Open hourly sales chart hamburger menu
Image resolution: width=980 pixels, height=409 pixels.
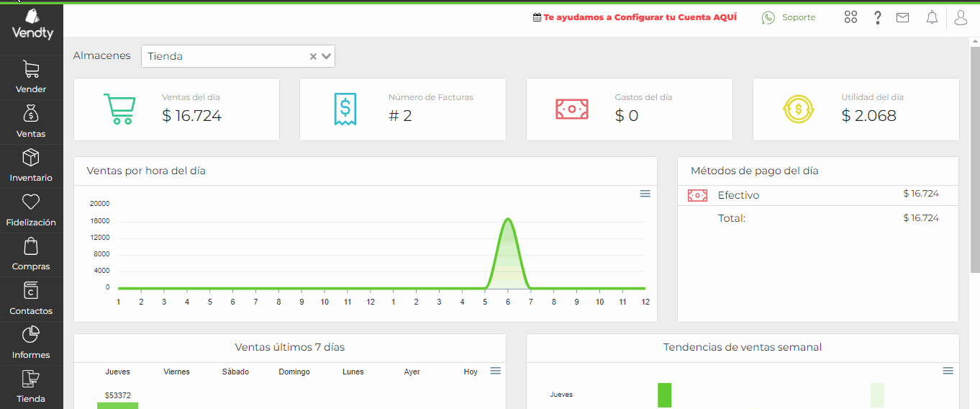pyautogui.click(x=645, y=194)
